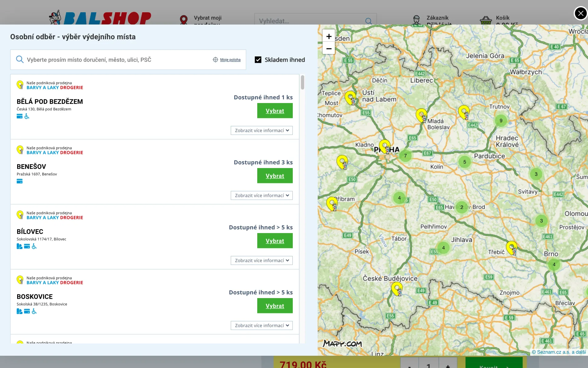588x368 pixels.
Task: Click the Moje poloha location link
Action: 230,60
